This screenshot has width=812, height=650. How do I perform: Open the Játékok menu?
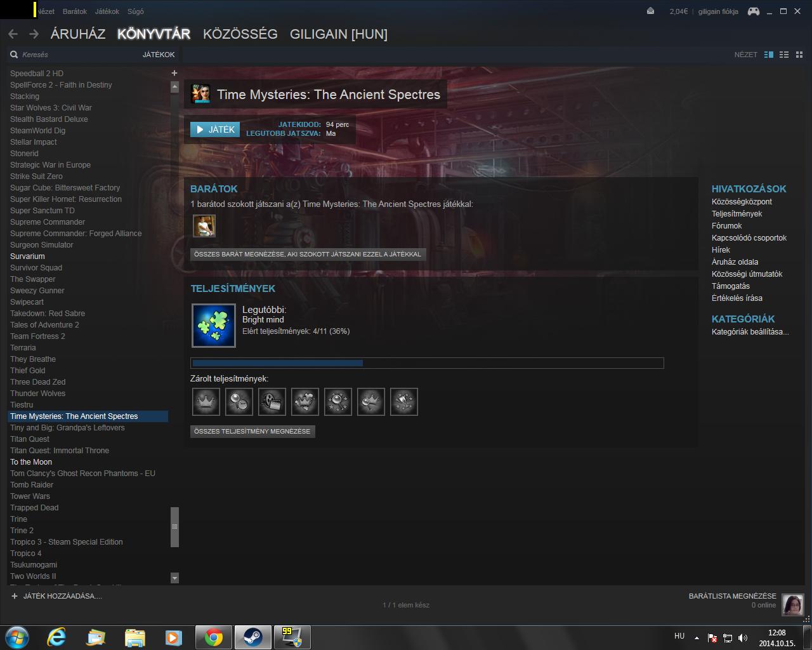(x=107, y=11)
